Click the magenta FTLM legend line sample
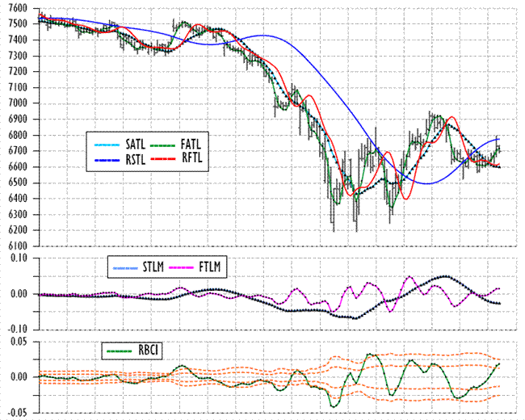 point(181,267)
